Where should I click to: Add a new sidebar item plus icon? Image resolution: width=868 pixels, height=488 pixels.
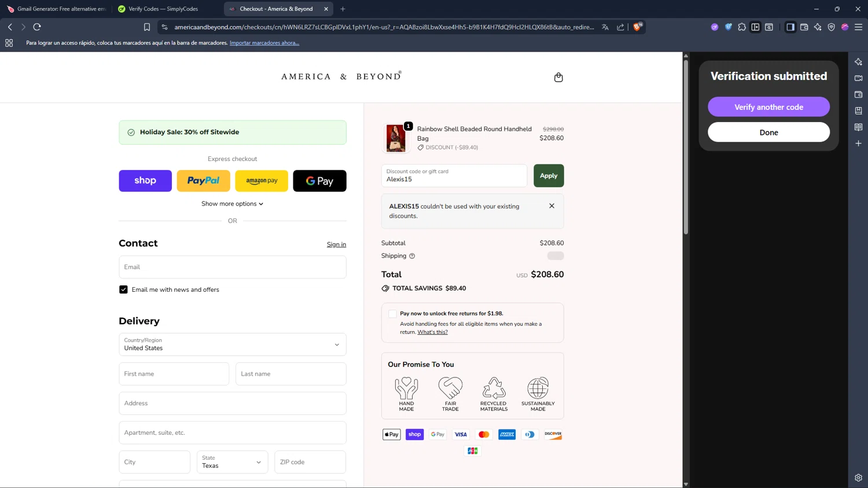click(x=858, y=143)
